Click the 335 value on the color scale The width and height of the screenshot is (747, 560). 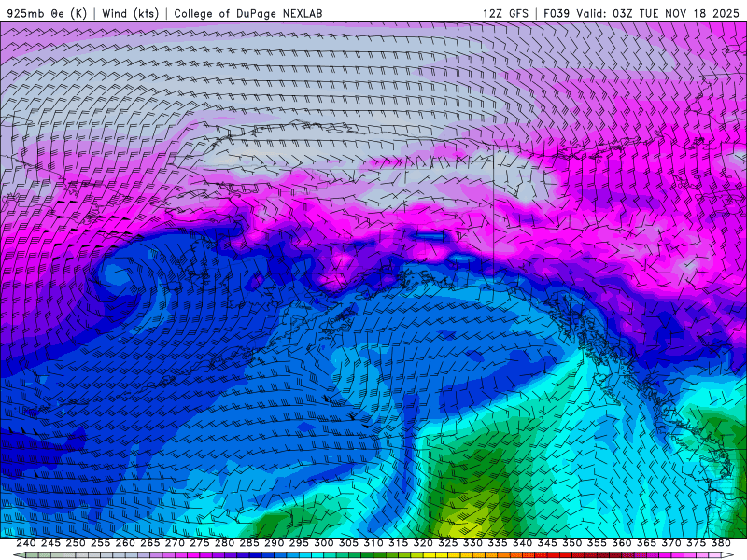(x=498, y=543)
